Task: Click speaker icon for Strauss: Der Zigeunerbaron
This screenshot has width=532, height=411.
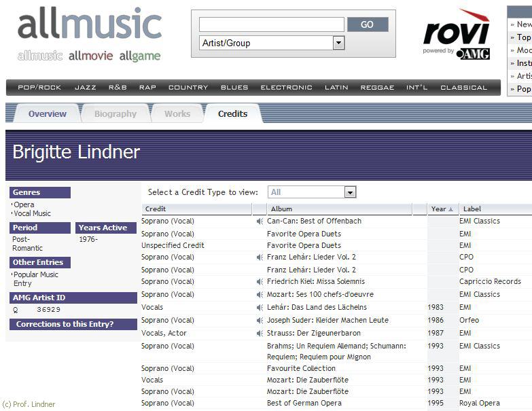Action: pyautogui.click(x=260, y=334)
